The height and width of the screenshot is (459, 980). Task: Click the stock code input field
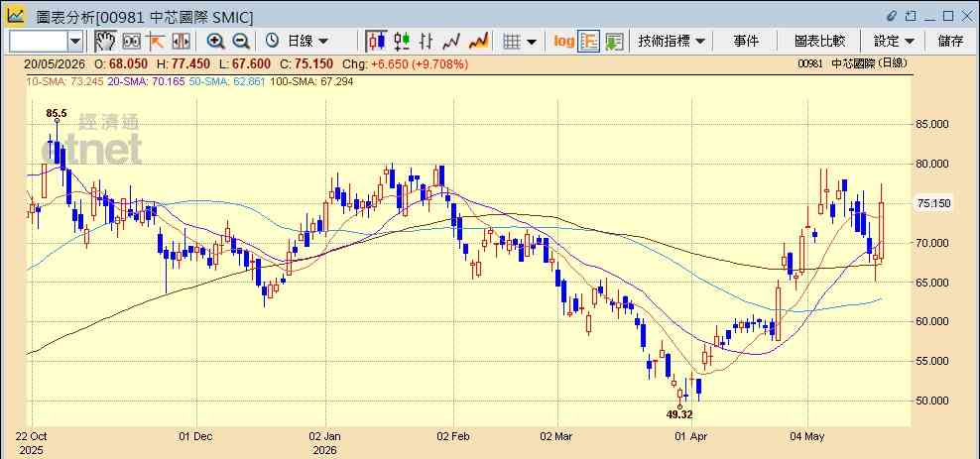[x=38, y=42]
